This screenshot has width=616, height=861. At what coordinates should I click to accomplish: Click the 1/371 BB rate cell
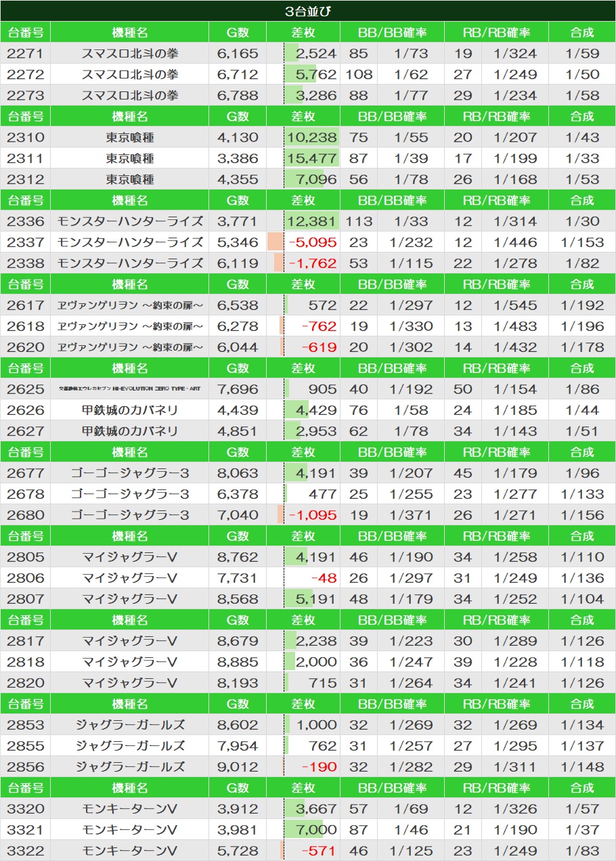[411, 515]
